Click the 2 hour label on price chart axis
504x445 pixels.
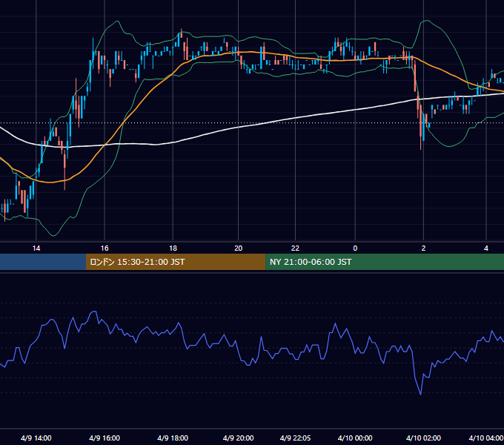[x=423, y=248]
